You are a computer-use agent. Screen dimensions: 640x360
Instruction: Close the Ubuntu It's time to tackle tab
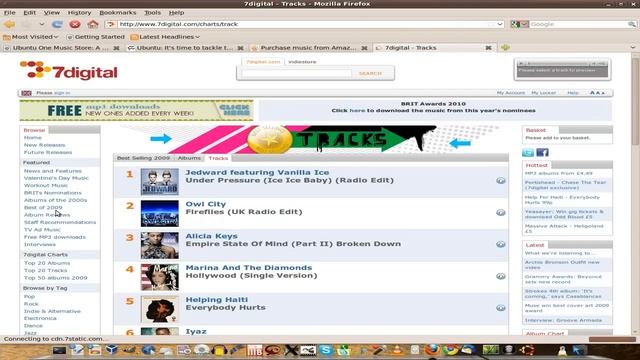240,48
